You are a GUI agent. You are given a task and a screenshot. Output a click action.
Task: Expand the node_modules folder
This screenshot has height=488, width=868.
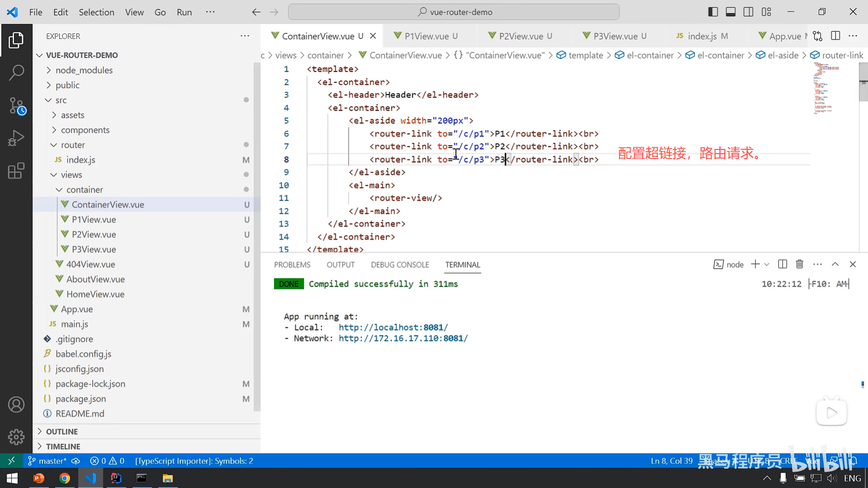84,70
